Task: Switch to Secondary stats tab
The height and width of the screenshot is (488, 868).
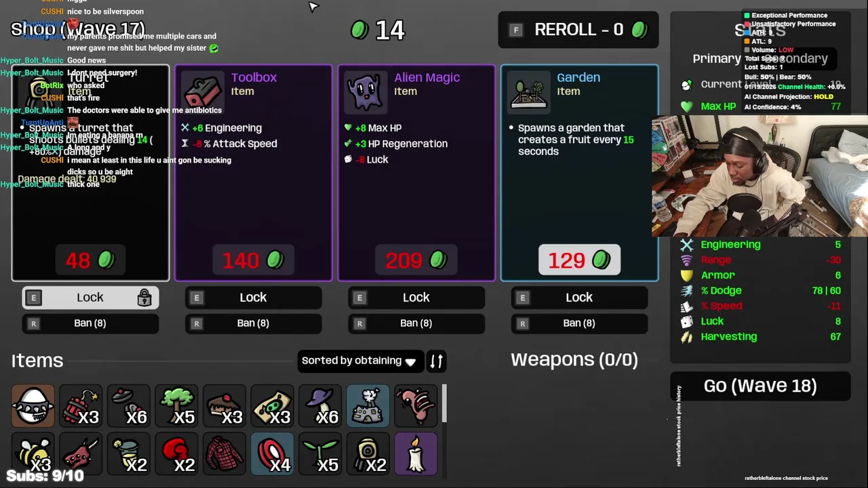Action: click(x=796, y=58)
